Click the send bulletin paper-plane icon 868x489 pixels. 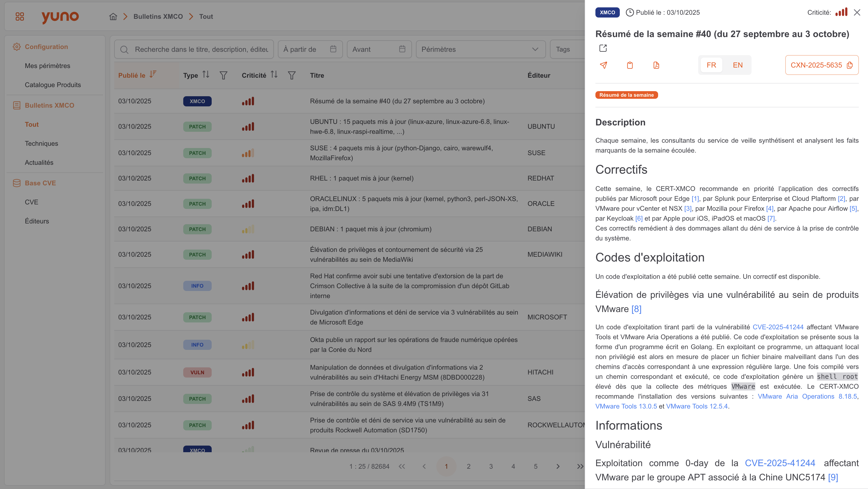[604, 65]
